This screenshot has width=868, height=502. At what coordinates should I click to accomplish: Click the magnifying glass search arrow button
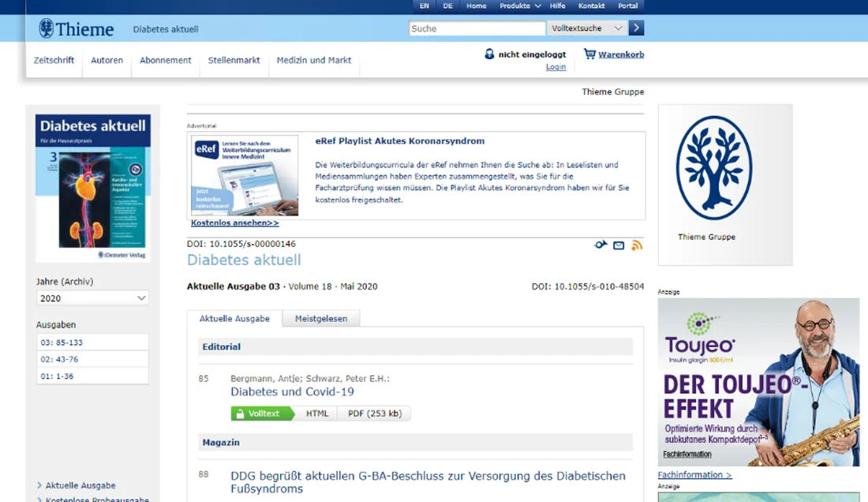coord(636,28)
